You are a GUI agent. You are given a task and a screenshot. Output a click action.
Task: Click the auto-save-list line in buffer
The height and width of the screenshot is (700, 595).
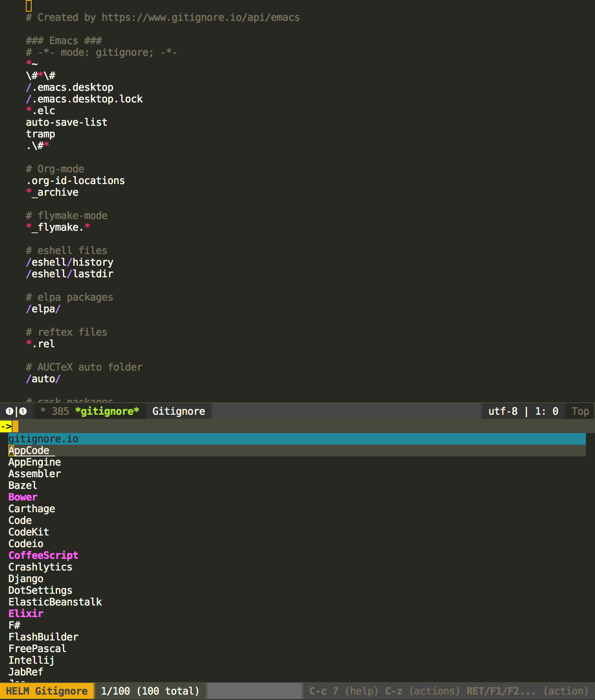(x=67, y=122)
